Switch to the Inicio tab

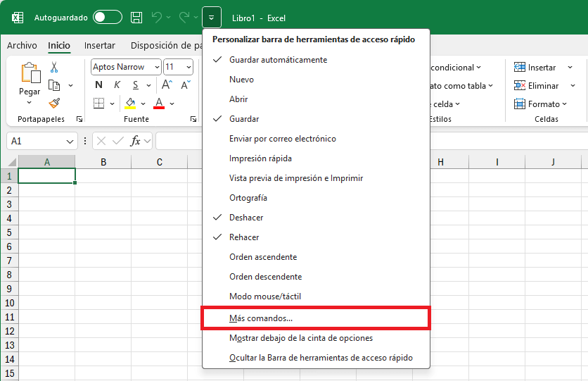[59, 45]
